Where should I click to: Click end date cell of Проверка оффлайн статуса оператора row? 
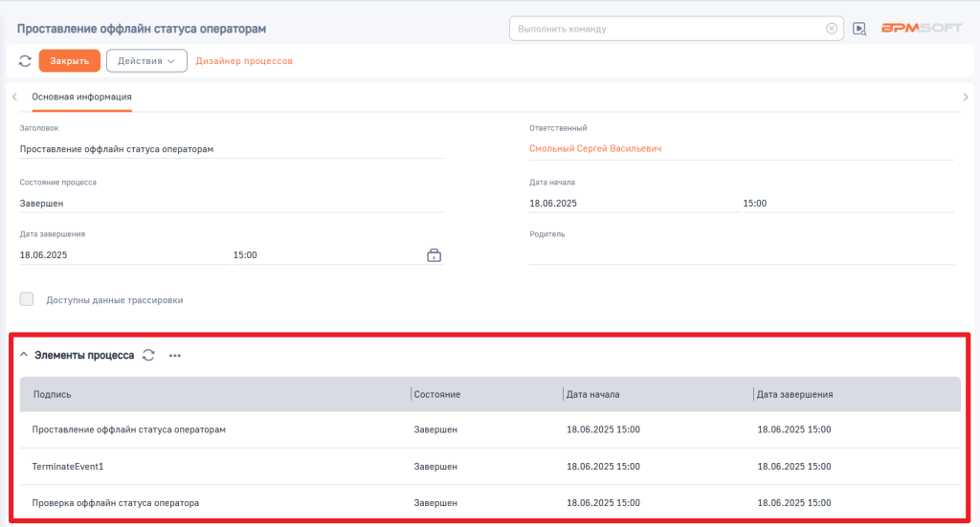tap(794, 503)
